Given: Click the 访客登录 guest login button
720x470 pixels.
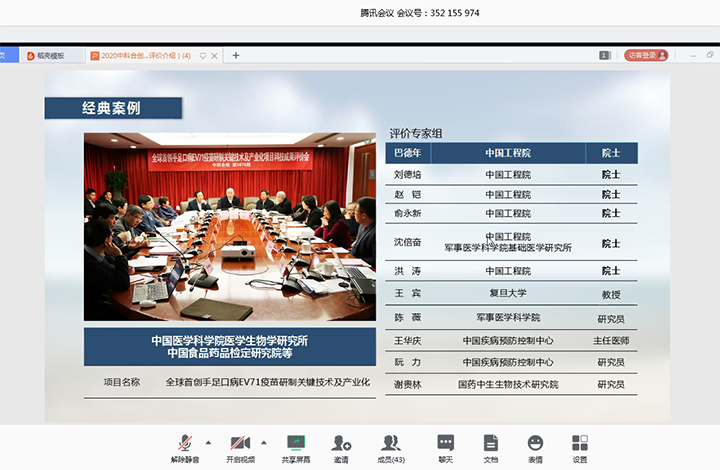Looking at the screenshot, I should (646, 56).
